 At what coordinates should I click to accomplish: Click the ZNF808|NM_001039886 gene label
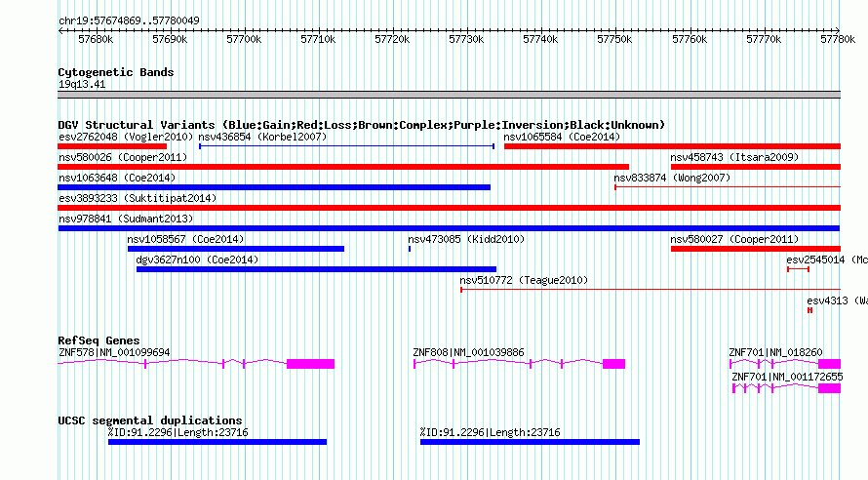(468, 352)
